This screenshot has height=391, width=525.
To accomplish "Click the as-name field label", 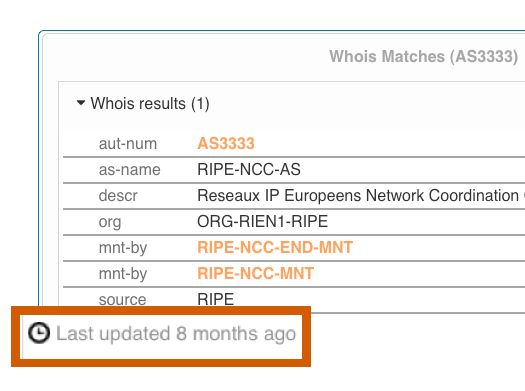I will coord(130,170).
